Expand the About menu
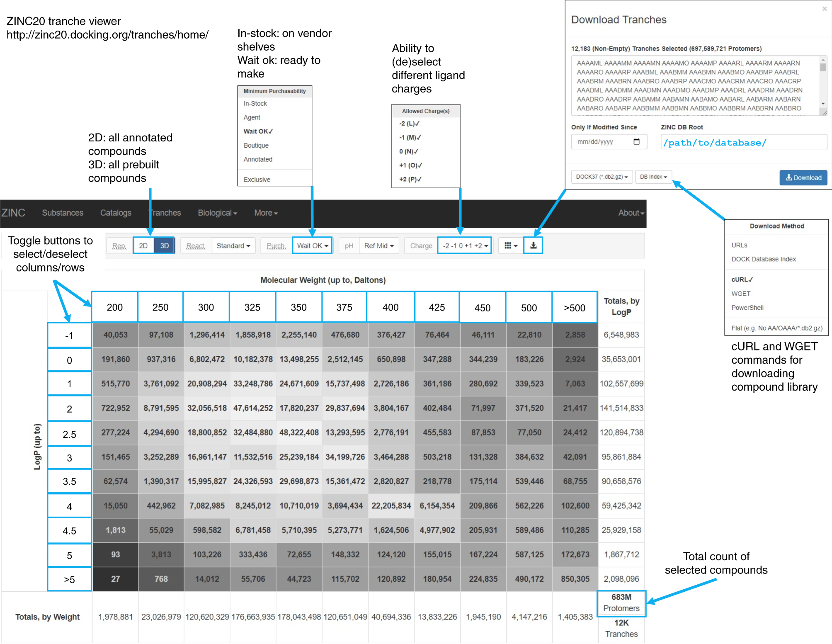 point(631,213)
